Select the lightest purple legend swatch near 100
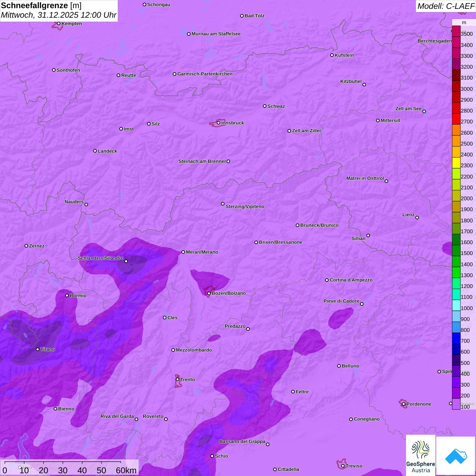This screenshot has height=476, width=476. coord(456,404)
